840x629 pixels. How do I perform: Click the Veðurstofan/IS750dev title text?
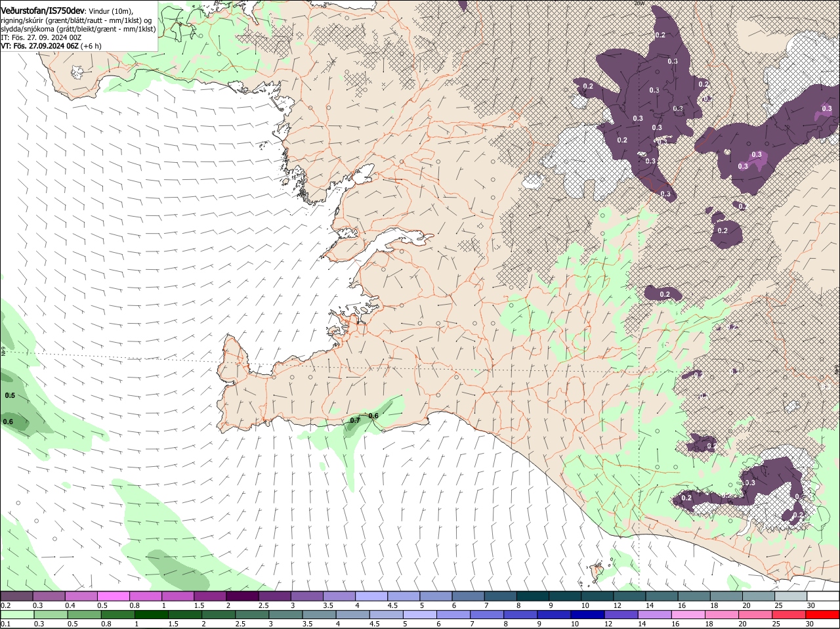[43, 11]
